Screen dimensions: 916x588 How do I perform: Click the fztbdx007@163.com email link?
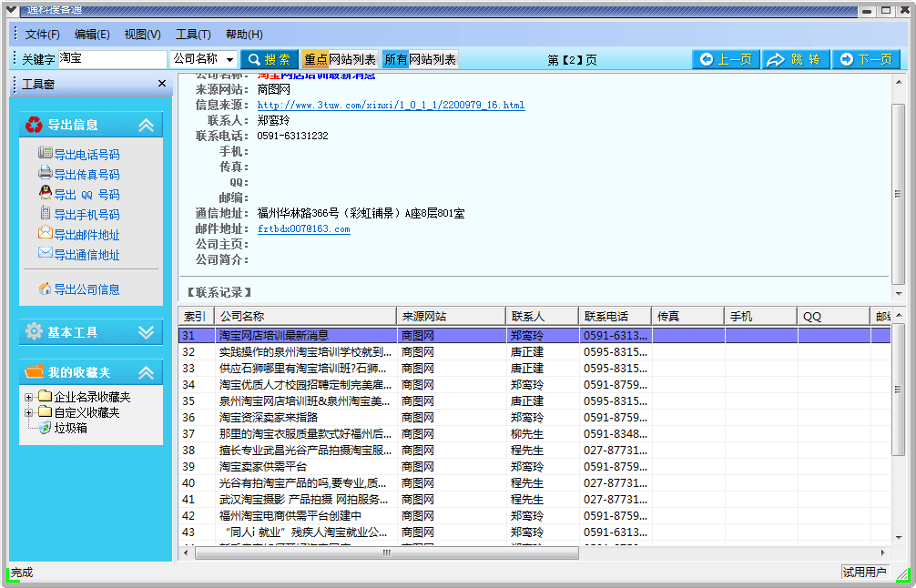[x=304, y=228]
